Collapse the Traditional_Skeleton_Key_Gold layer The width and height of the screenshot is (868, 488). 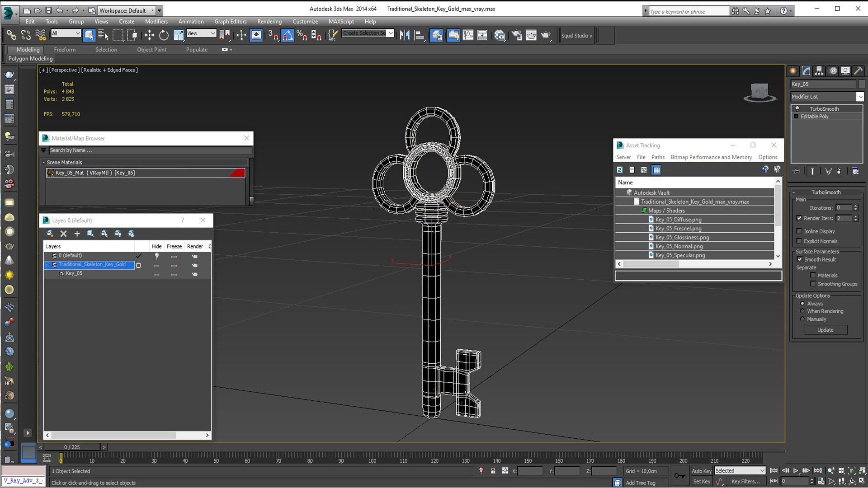pos(47,265)
